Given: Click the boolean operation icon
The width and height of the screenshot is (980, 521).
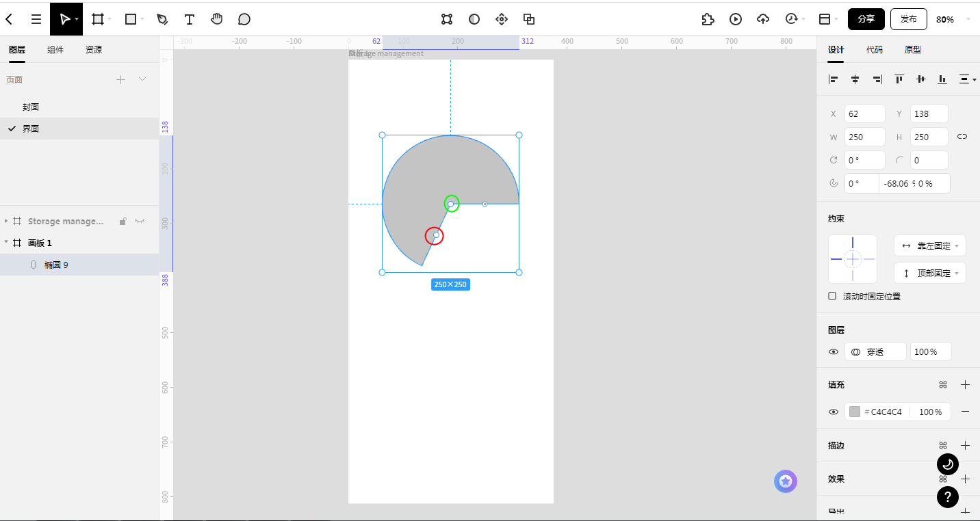Looking at the screenshot, I should [529, 19].
